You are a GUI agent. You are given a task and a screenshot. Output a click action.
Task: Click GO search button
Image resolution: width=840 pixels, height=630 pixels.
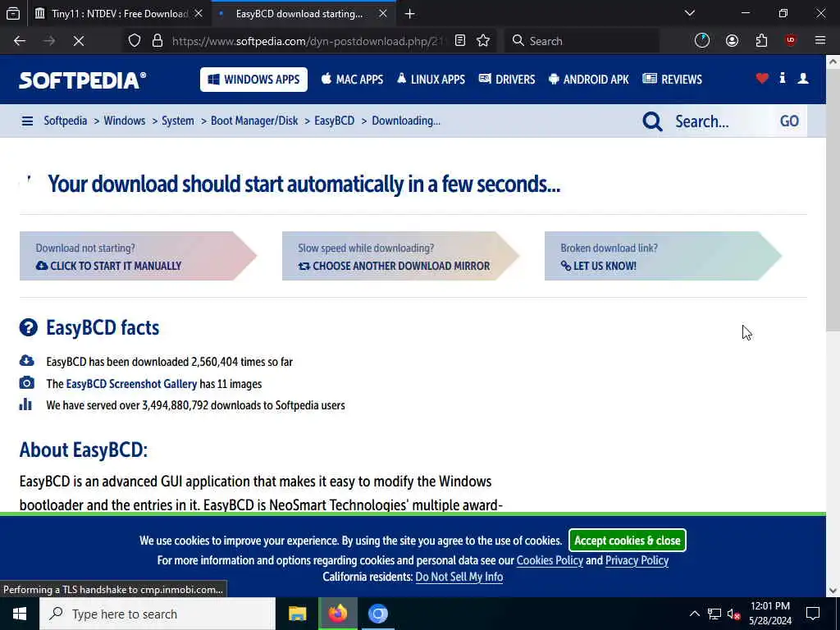tap(789, 121)
